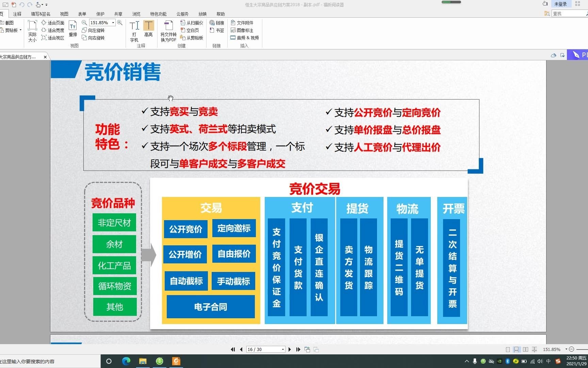Open the Form (表单) ribbon tab

pos(82,14)
